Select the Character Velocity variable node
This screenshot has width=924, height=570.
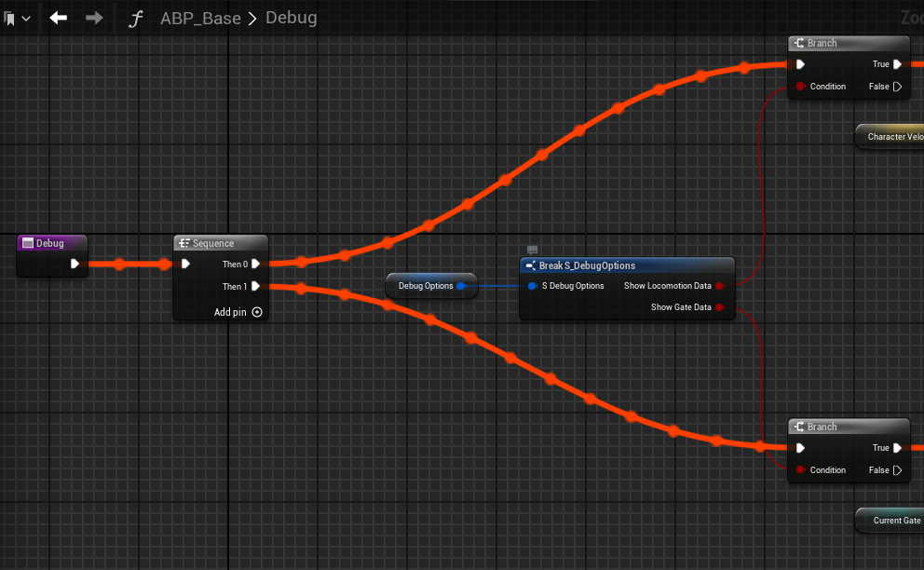[890, 137]
